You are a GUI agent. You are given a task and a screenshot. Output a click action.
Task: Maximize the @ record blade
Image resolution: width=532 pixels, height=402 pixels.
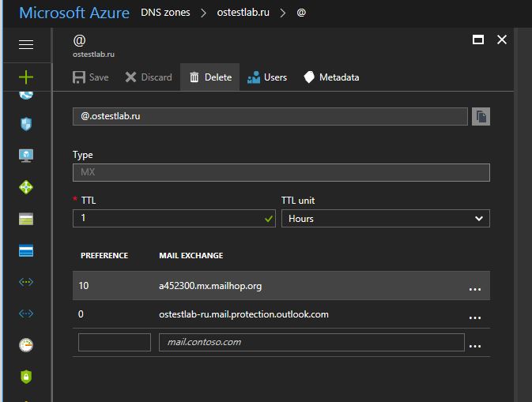coord(478,39)
